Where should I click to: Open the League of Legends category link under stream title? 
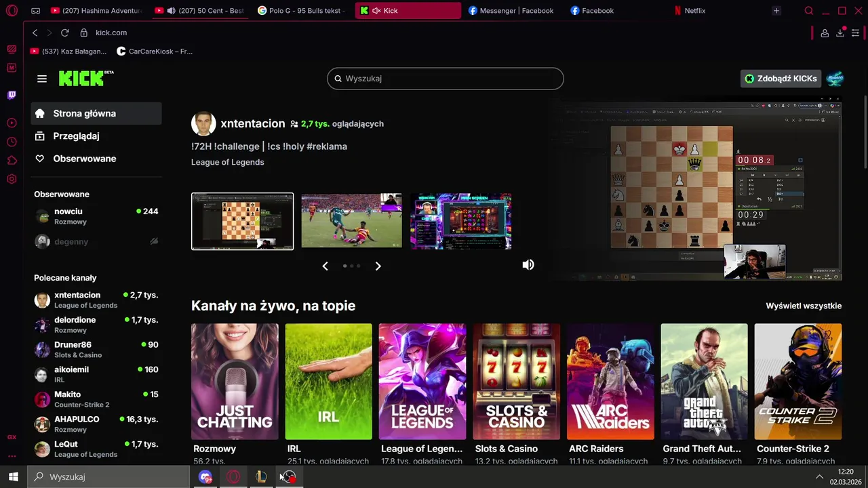click(x=228, y=162)
